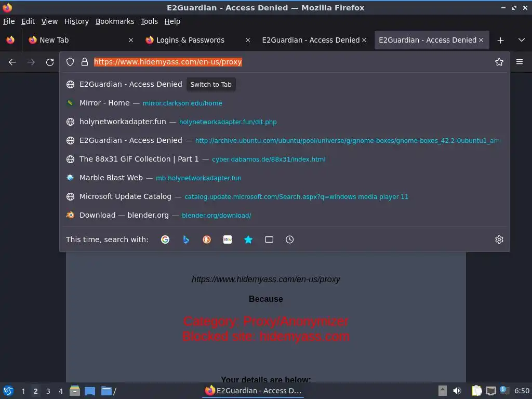Open the History menu
The image size is (532, 399).
(77, 21)
